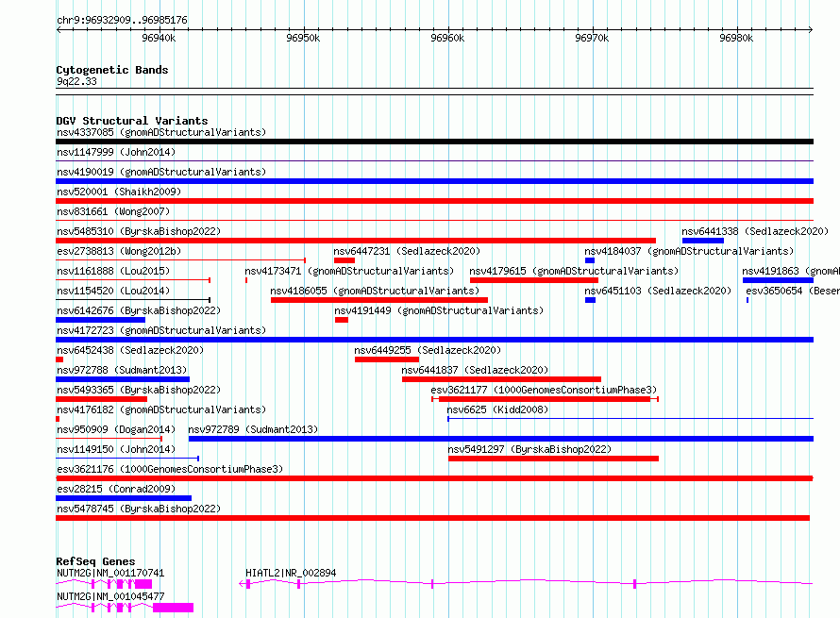
Task: Click nsv6452438 (Sedlazeck2020) label
Action: 130,350
